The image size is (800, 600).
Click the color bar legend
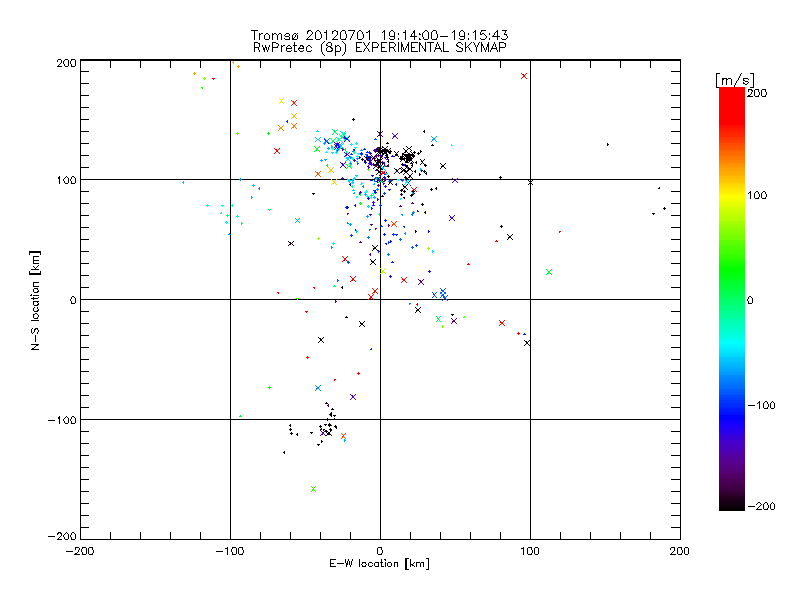pos(732,299)
